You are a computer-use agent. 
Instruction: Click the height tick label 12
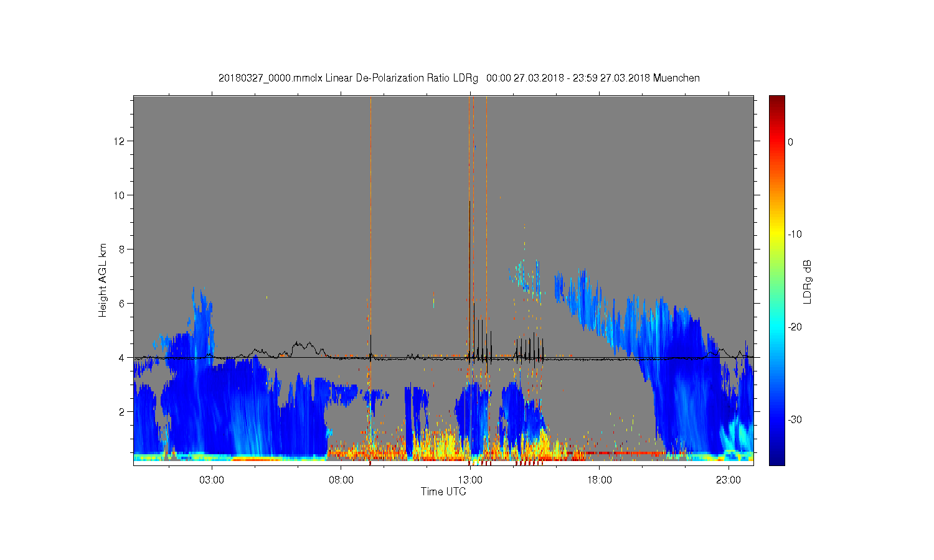pyautogui.click(x=120, y=141)
